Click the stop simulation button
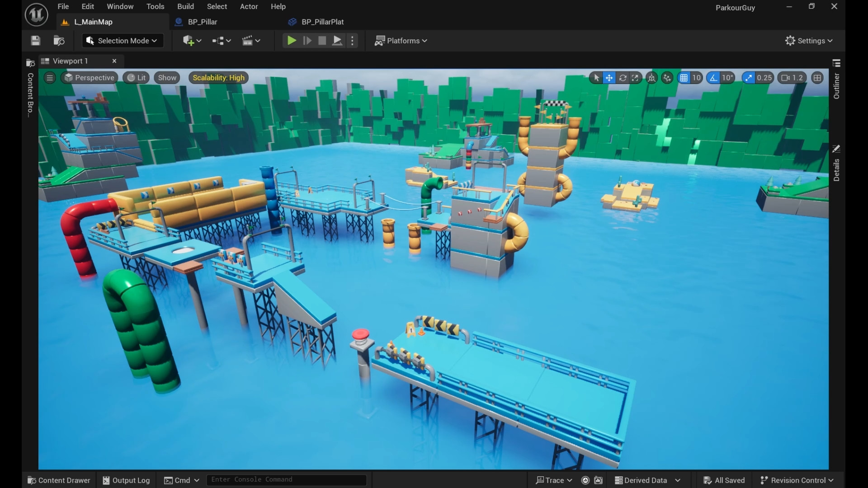The image size is (868, 488). [322, 41]
